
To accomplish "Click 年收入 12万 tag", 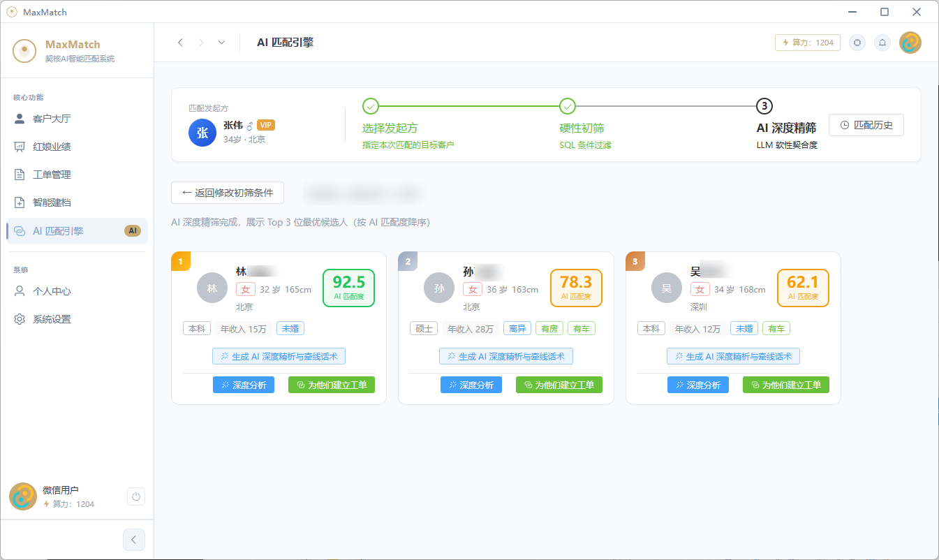I will pyautogui.click(x=698, y=329).
